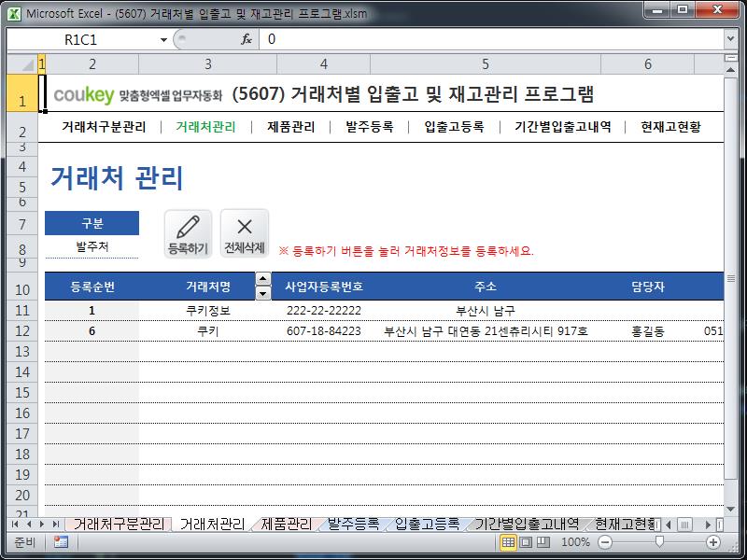The height and width of the screenshot is (560, 747).
Task: Select the 등록순번 cell with value 6
Action: [92, 331]
